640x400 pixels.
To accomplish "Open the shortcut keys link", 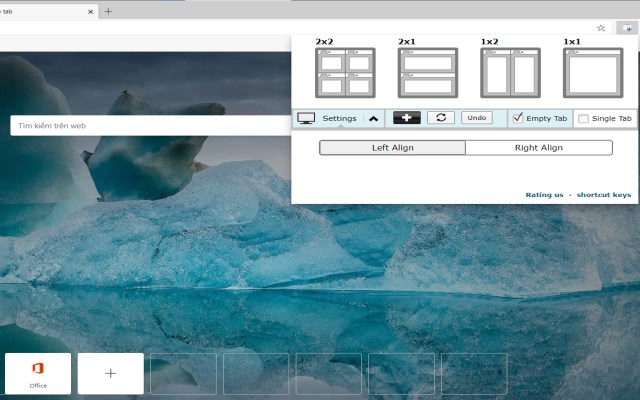I will [x=604, y=195].
